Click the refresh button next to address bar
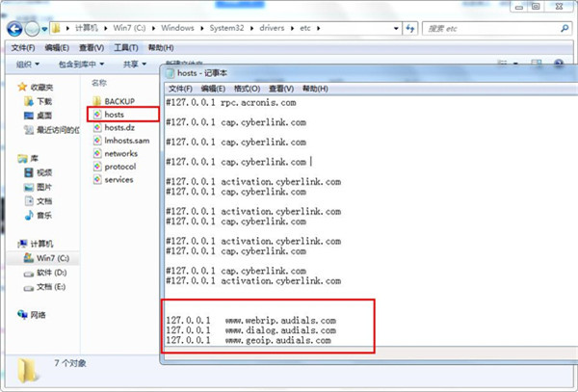The height and width of the screenshot is (392, 578). coord(410,28)
